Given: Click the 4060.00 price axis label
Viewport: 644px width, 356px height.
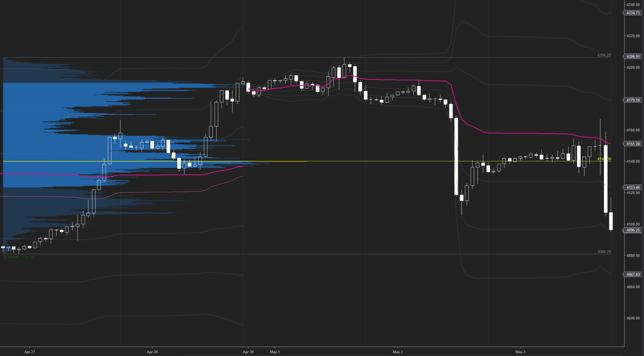Looking at the screenshot, I should coord(633,287).
